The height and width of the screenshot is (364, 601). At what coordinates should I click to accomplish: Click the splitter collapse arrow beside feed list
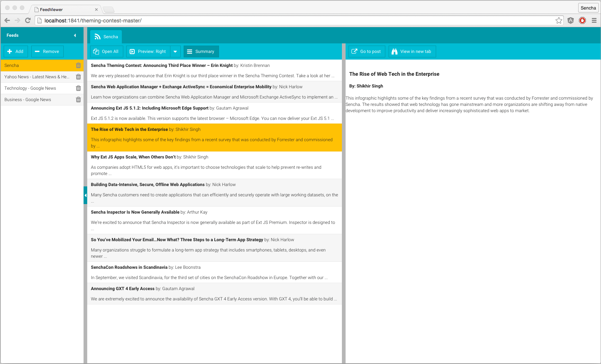tap(85, 195)
